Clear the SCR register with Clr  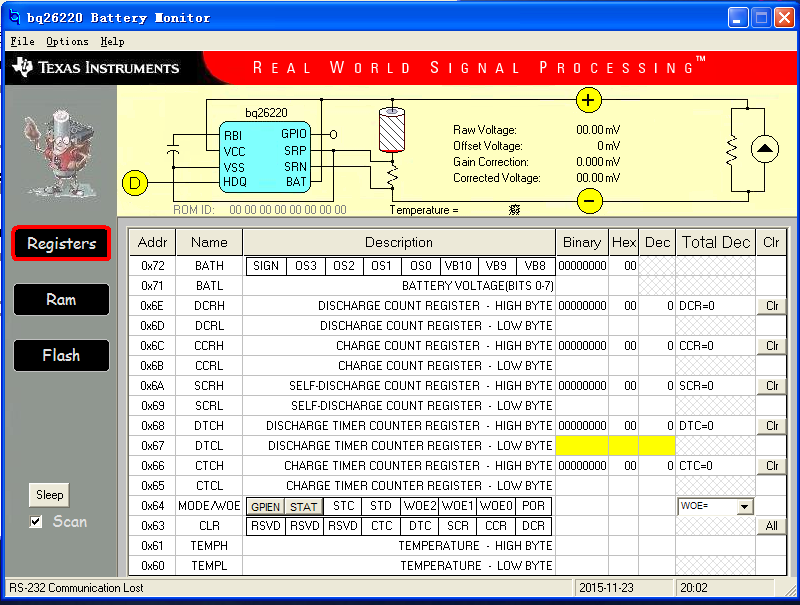coord(771,386)
